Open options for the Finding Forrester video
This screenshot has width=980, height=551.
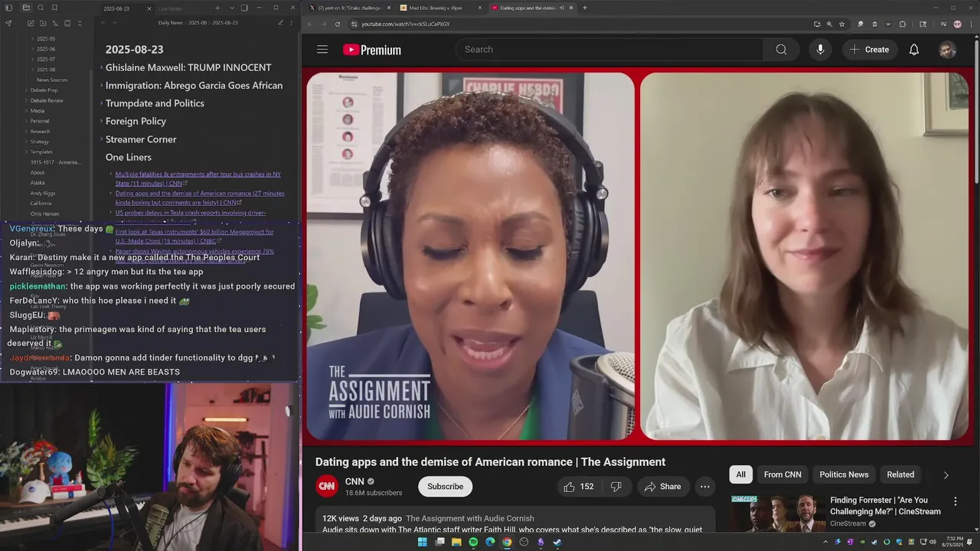955,501
